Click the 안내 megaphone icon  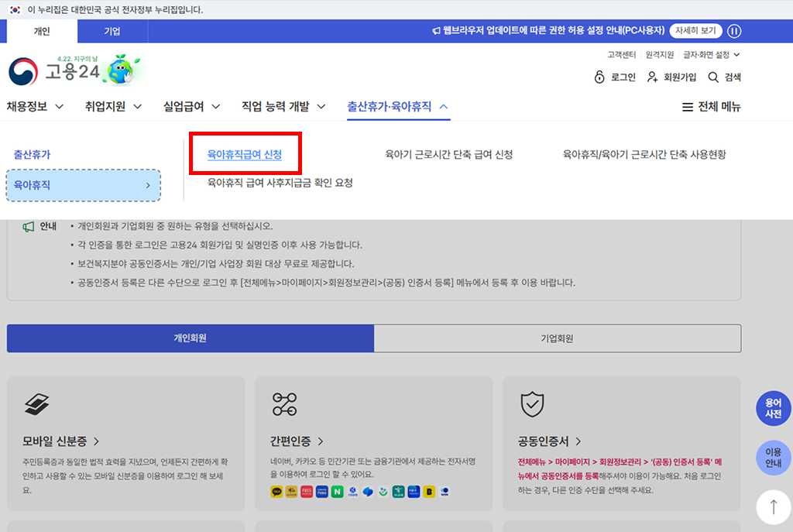29,227
